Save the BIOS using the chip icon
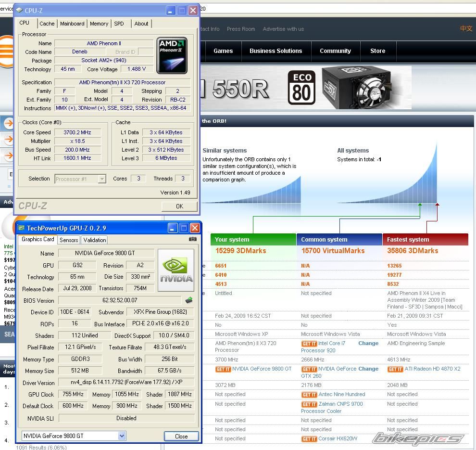The width and height of the screenshot is (476, 450). tap(189, 300)
